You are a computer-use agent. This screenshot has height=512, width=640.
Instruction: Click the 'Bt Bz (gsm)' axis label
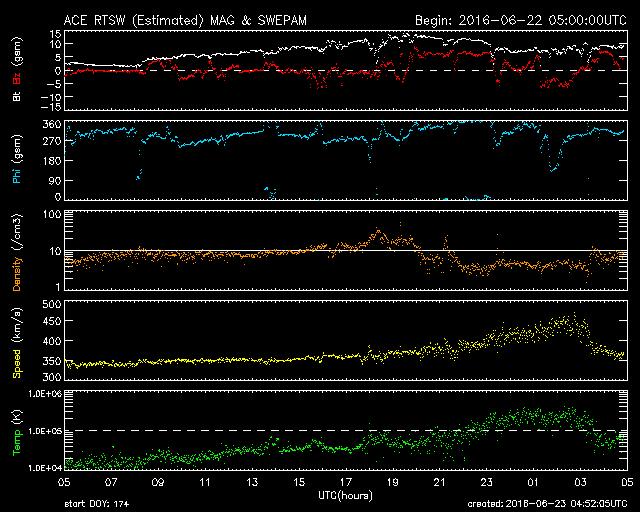(17, 69)
